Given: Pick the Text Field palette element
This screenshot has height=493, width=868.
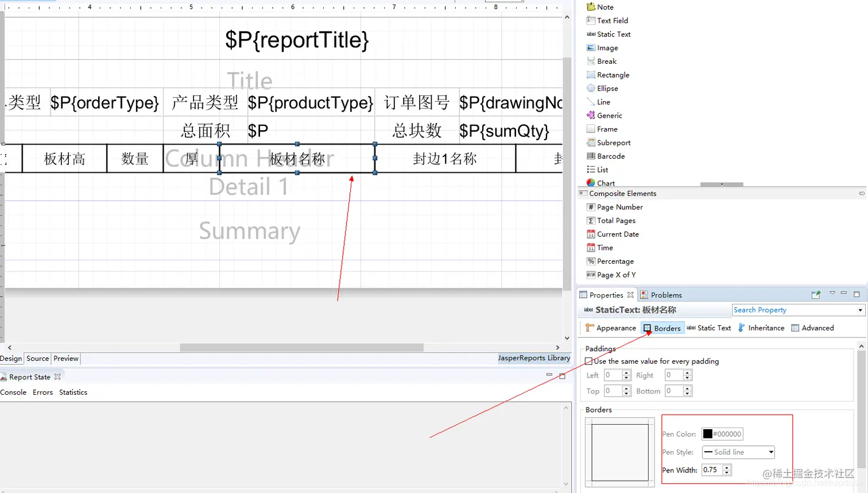Looking at the screenshot, I should [607, 21].
